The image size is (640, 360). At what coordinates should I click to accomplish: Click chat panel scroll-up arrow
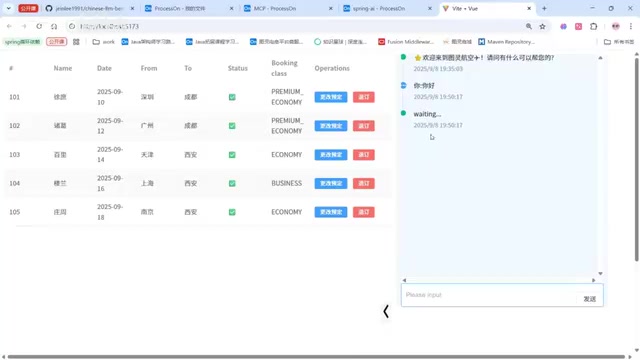tap(600, 58)
